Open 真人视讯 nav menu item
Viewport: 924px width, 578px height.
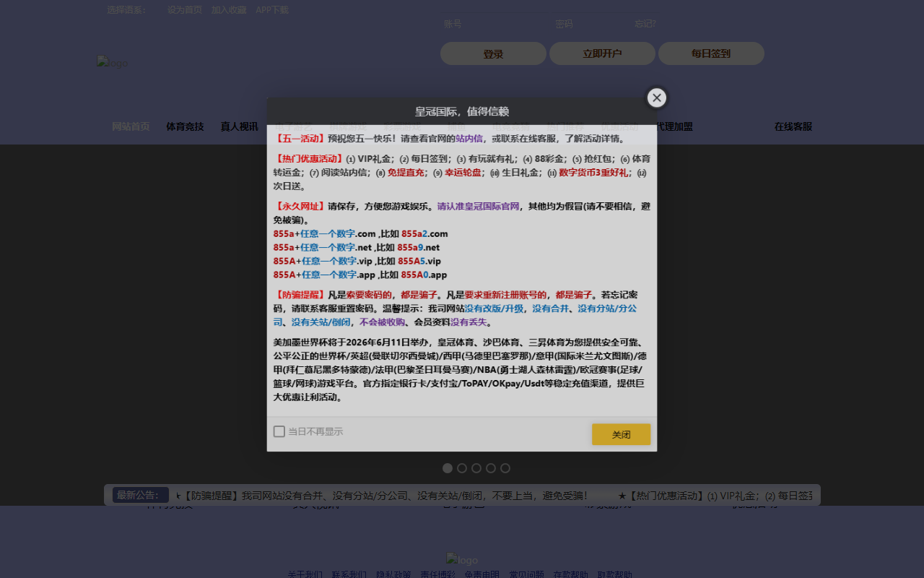point(239,126)
